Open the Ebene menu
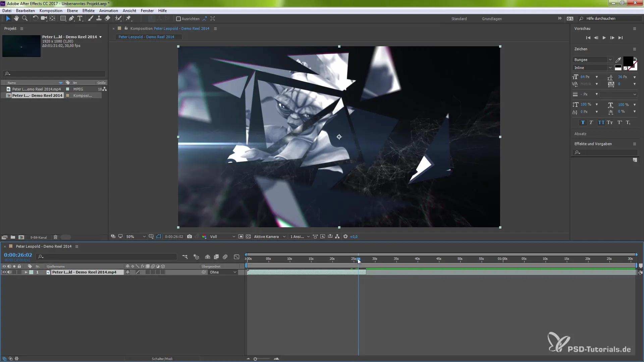The image size is (644, 362). point(72,11)
